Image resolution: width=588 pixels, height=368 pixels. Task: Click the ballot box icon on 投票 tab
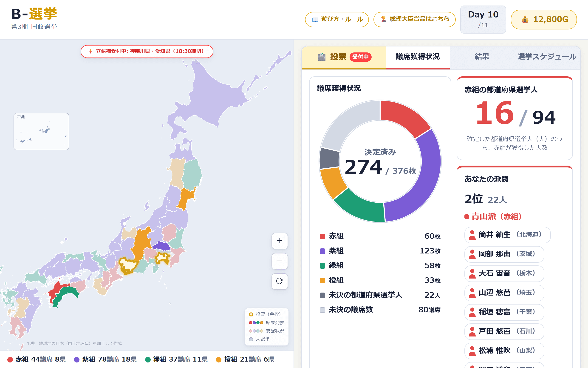coord(322,57)
